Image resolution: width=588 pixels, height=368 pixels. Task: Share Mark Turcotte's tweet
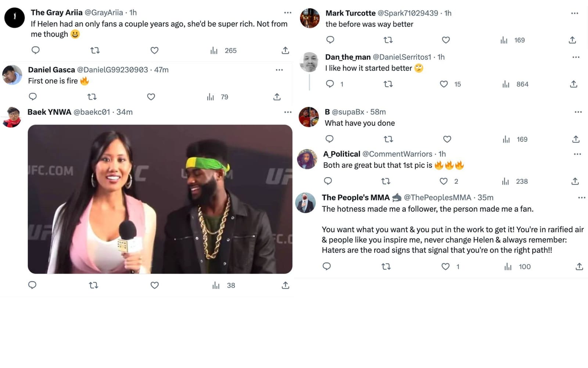click(572, 40)
